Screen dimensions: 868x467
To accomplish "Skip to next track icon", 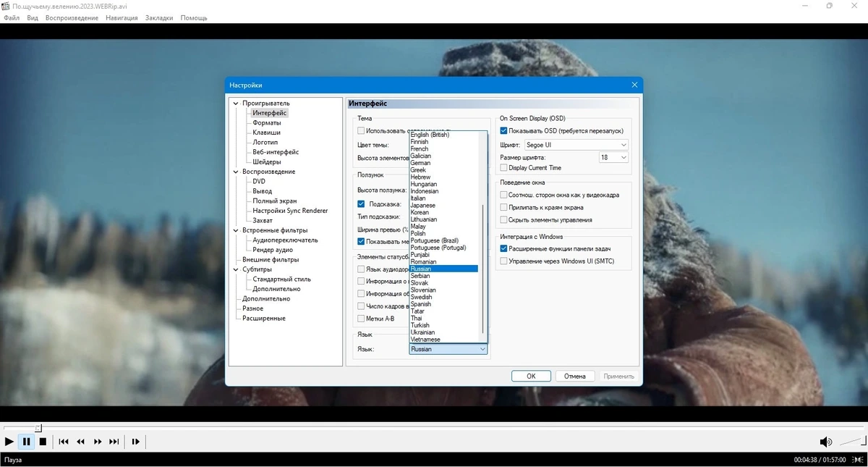I will [x=114, y=442].
